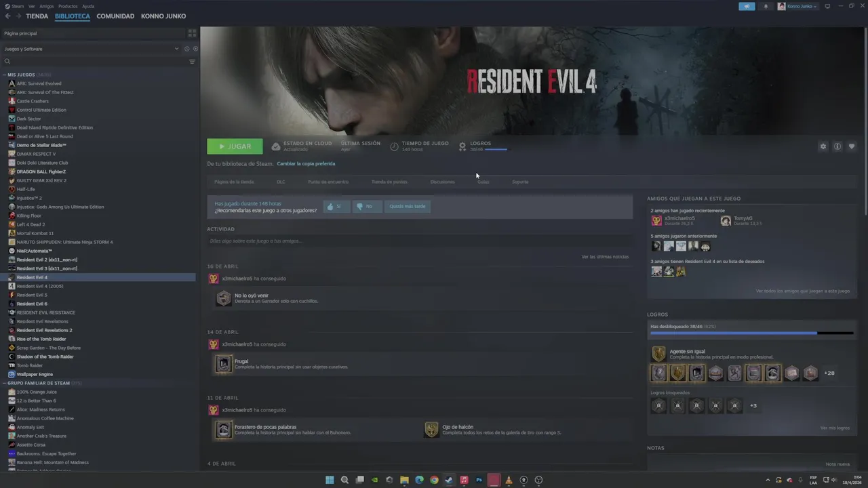Open the Steam menu
The width and height of the screenshot is (868, 488).
pyautogui.click(x=14, y=6)
